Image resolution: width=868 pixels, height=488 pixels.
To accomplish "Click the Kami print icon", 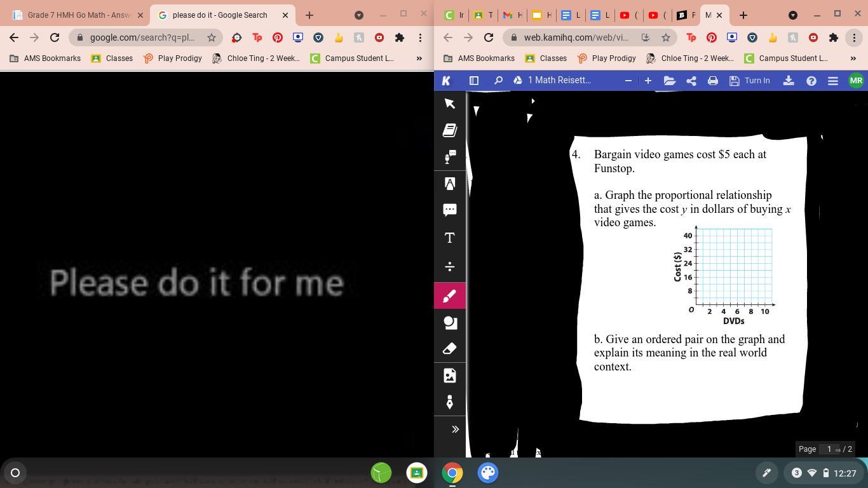I will pos(712,81).
